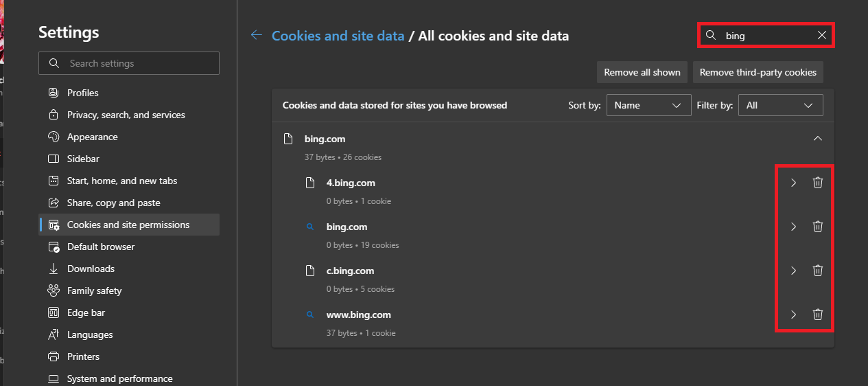The height and width of the screenshot is (386, 868).
Task: Open Privacy, search, and services settings
Action: coord(126,115)
